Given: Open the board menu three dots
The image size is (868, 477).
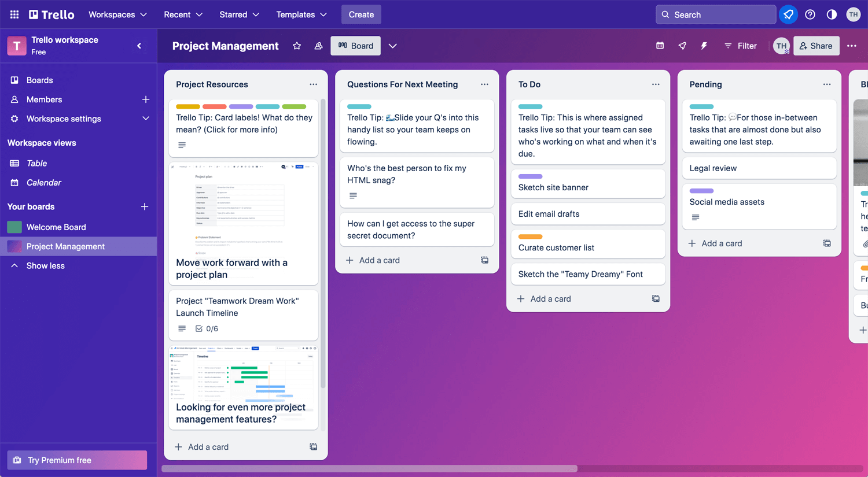Looking at the screenshot, I should pos(852,46).
